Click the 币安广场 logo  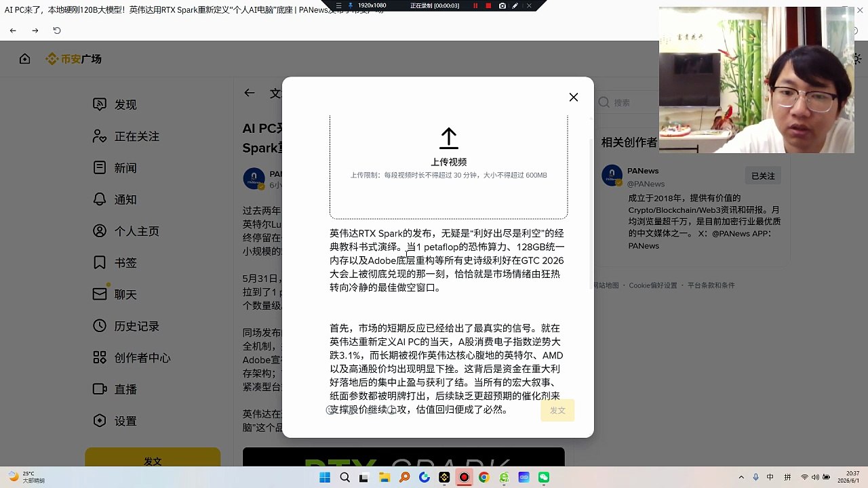coord(73,59)
